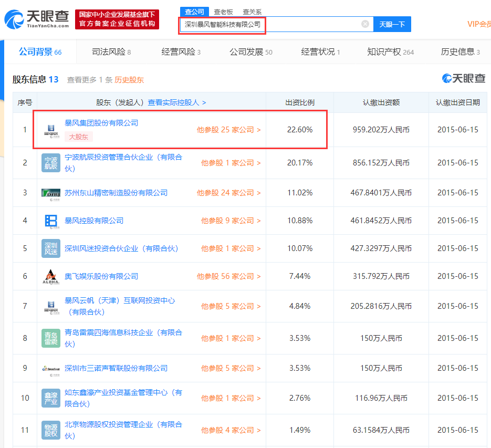Click the 出资比例 column header
This screenshot has width=491, height=448.
click(x=300, y=102)
